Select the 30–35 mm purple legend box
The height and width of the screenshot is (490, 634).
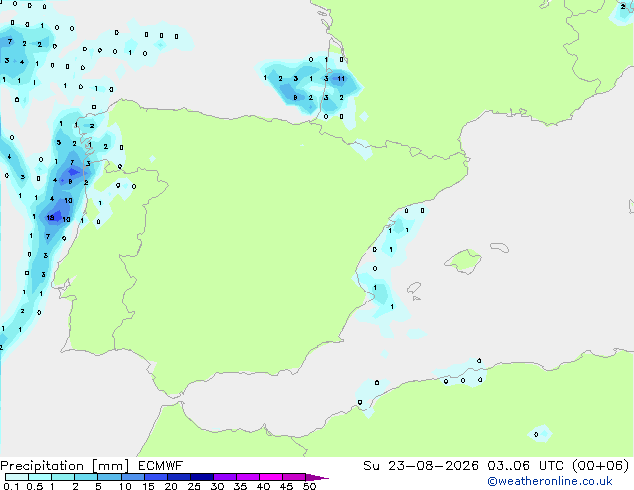(x=225, y=477)
